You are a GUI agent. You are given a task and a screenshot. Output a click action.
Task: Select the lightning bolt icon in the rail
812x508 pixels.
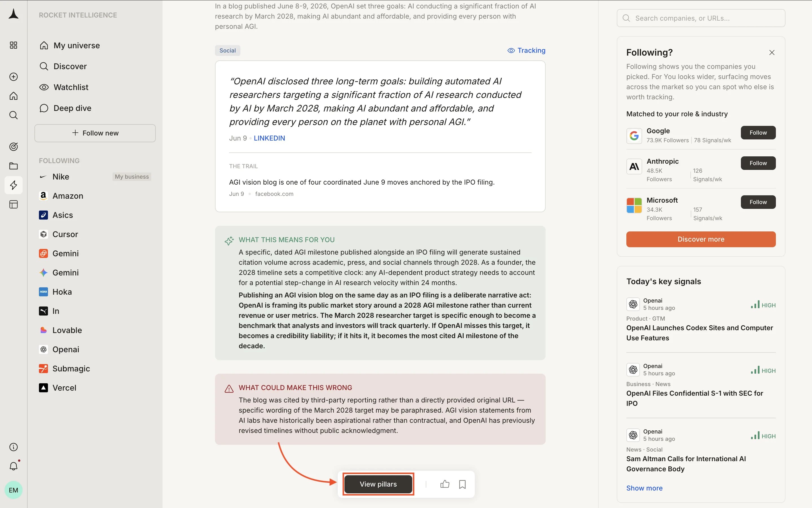(x=14, y=185)
